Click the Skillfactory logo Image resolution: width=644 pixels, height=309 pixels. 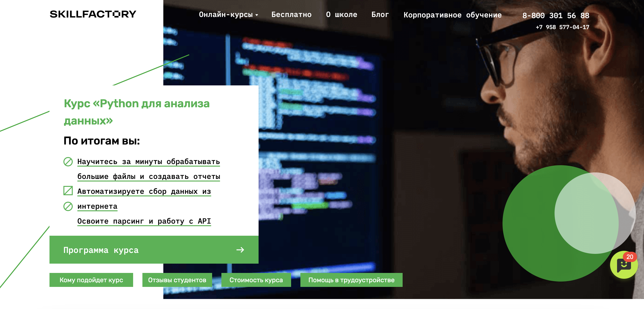point(93,14)
